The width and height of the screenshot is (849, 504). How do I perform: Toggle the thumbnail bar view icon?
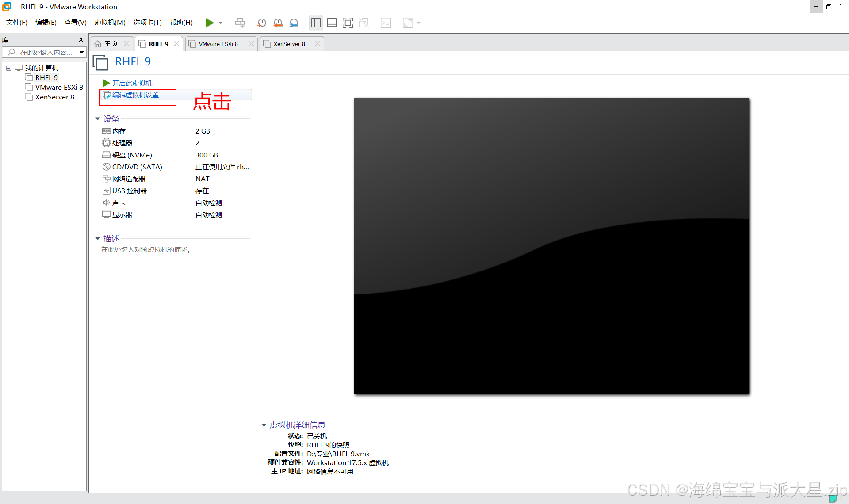(332, 23)
